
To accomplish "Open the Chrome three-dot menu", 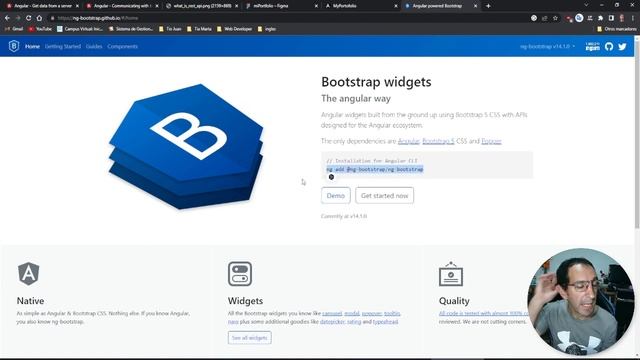I will click(x=633, y=18).
